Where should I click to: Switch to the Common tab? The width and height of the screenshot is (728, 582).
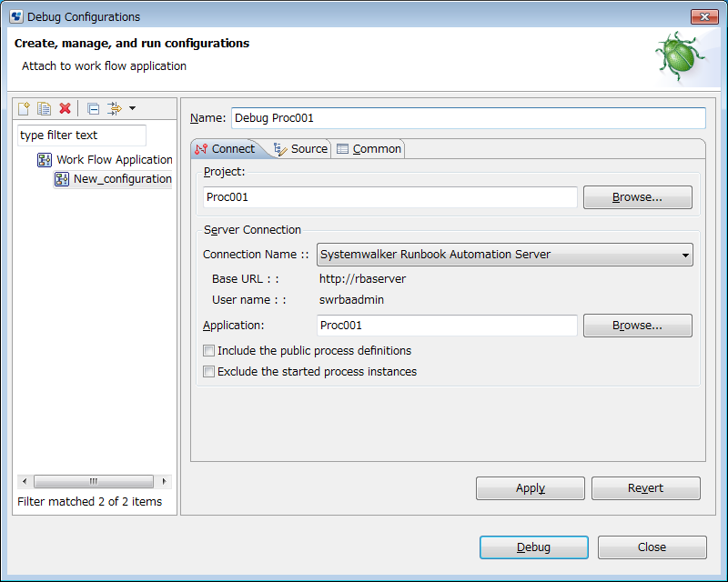click(369, 149)
